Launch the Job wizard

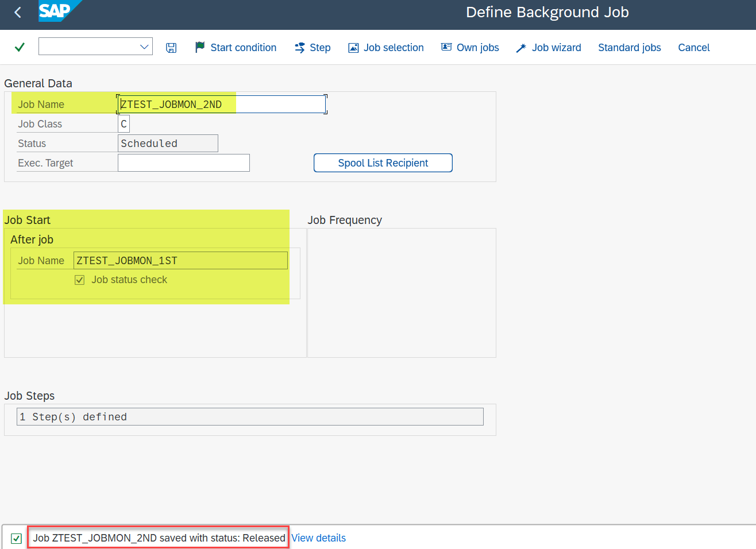pyautogui.click(x=549, y=48)
